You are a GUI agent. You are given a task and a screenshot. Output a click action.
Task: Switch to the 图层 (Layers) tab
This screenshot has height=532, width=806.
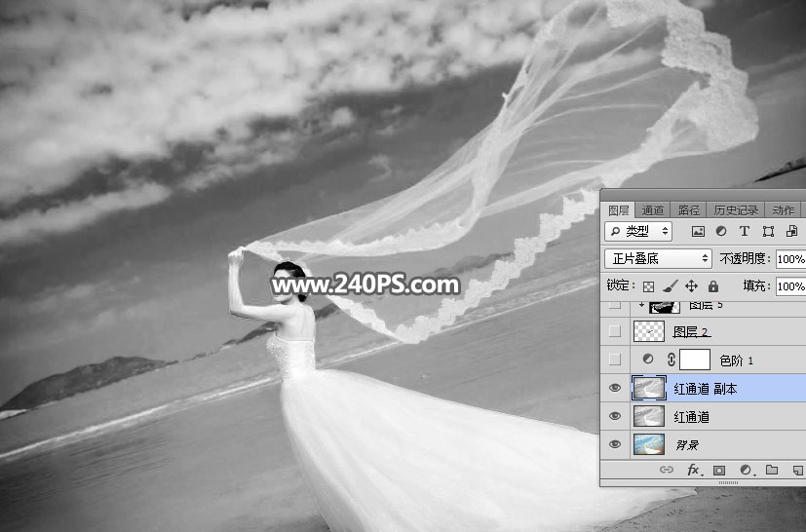(x=618, y=210)
